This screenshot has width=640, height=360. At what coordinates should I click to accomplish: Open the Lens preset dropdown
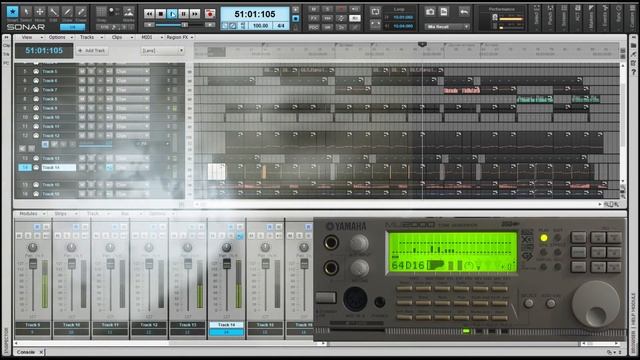pyautogui.click(x=162, y=51)
